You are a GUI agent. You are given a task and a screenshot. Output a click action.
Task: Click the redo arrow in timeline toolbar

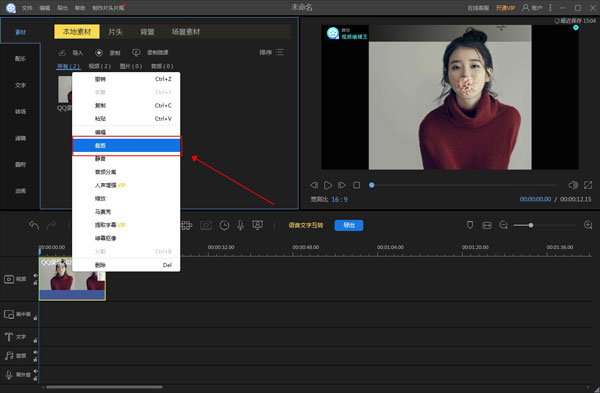pos(51,225)
